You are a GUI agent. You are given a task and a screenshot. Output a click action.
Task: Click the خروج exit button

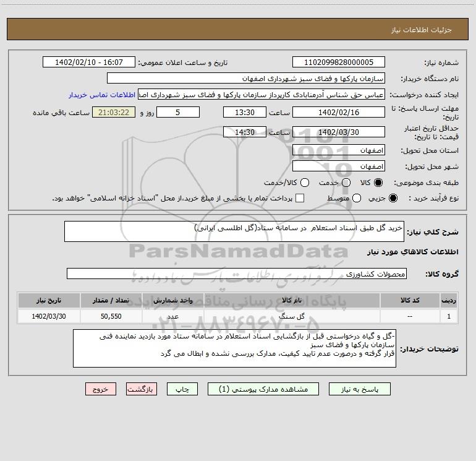pyautogui.click(x=101, y=389)
